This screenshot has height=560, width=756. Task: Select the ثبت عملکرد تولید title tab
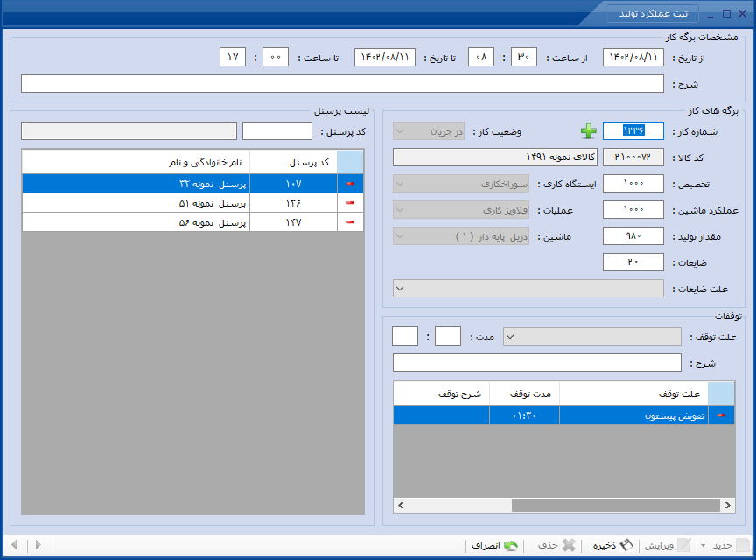(x=654, y=13)
